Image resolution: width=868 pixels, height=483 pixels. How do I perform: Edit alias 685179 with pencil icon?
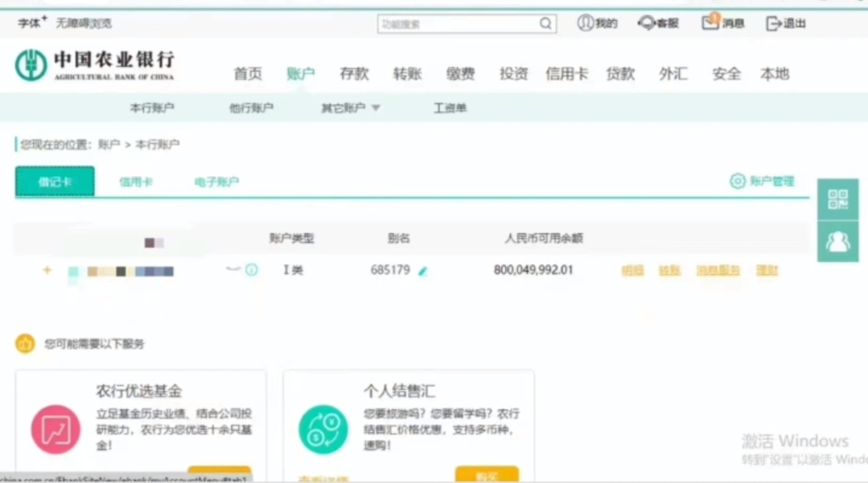[x=423, y=271]
